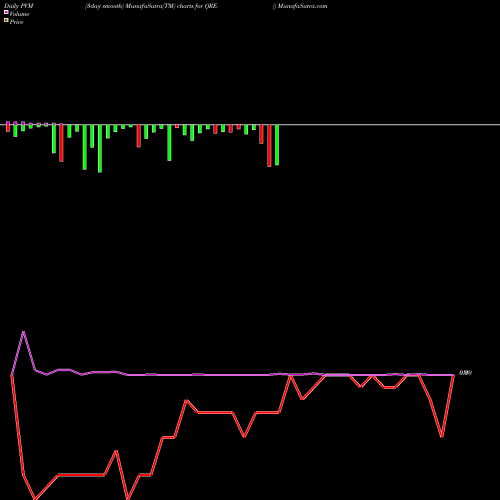Viewport: 500px width, 500px height.
Task: Select the Price legend label
Action: 16,22
